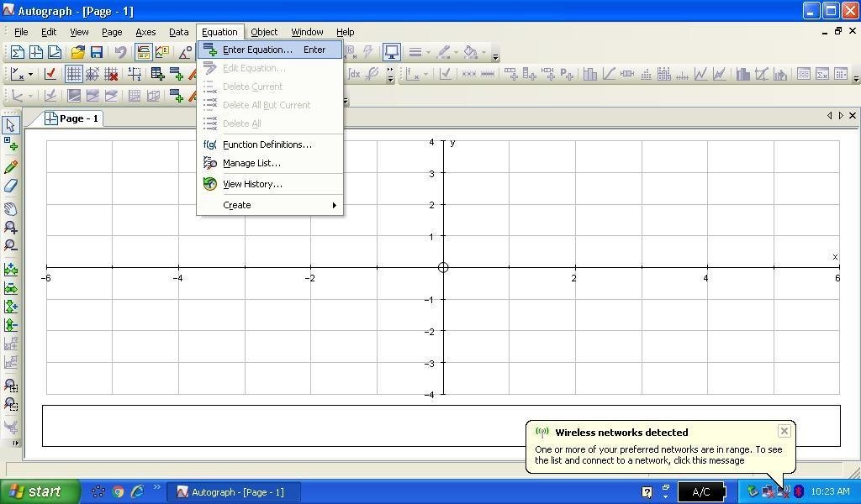Open a new 3D graph page

coord(55,52)
